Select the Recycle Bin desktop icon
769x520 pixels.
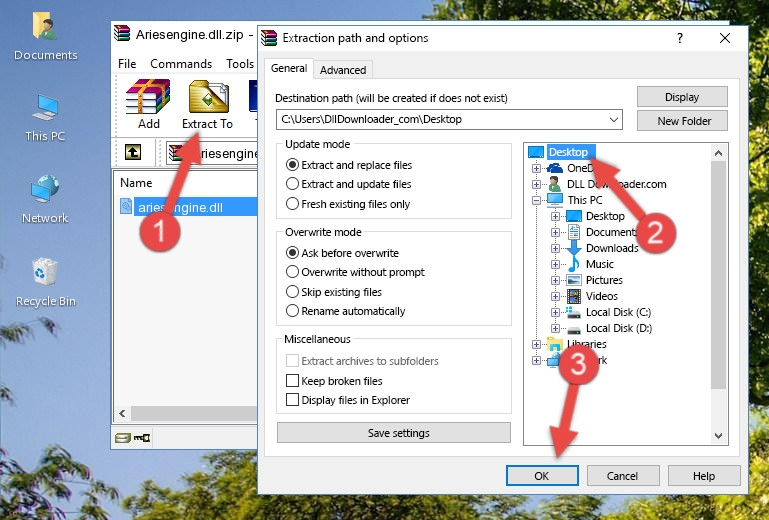(x=45, y=282)
